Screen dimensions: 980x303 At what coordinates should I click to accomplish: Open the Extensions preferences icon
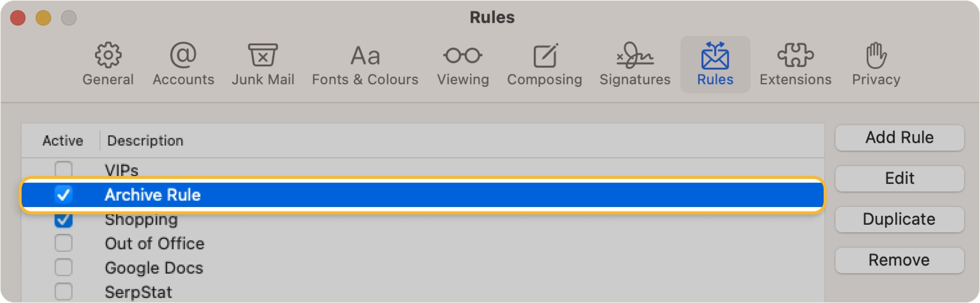coord(795,63)
